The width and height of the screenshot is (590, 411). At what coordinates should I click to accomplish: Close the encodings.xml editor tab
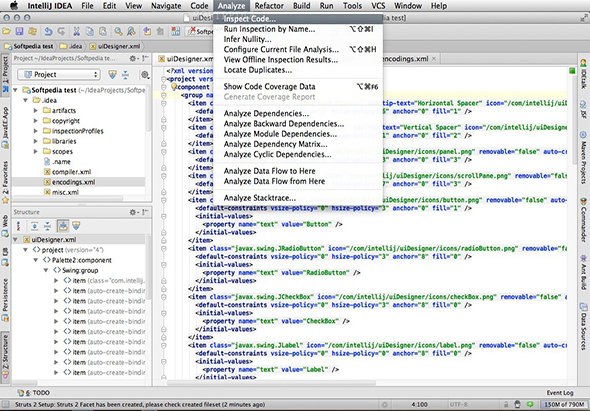tap(434, 59)
